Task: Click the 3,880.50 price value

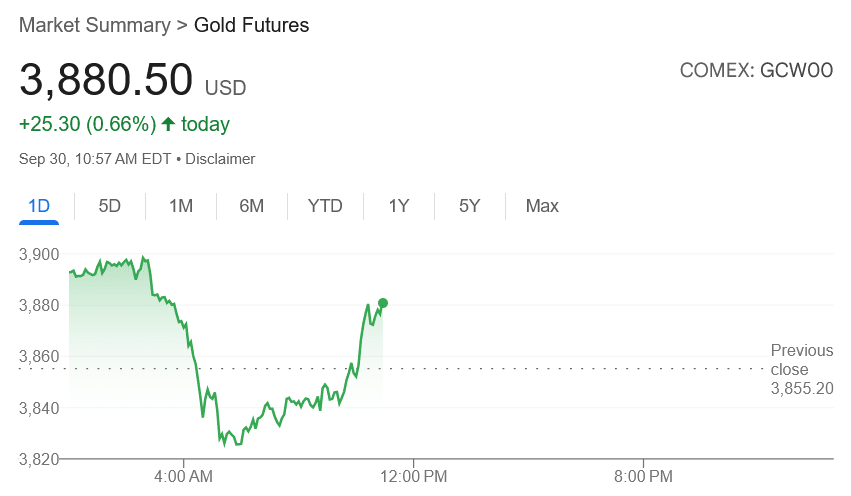Action: (106, 80)
